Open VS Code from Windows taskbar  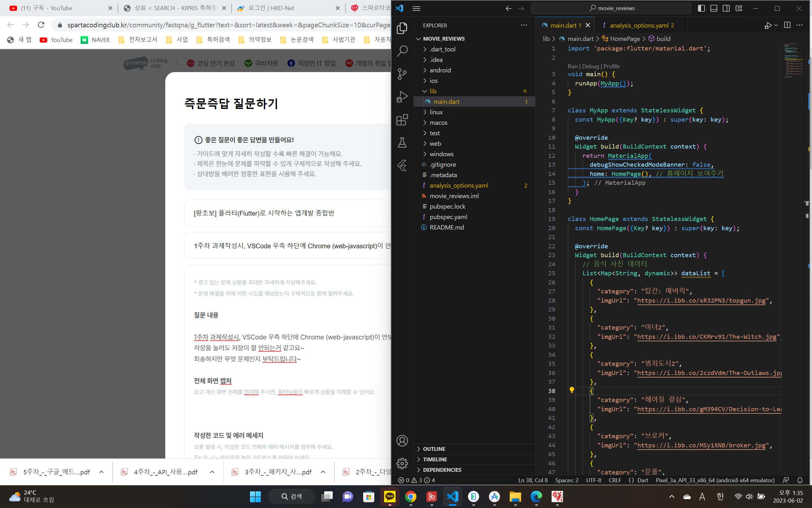[x=452, y=496]
